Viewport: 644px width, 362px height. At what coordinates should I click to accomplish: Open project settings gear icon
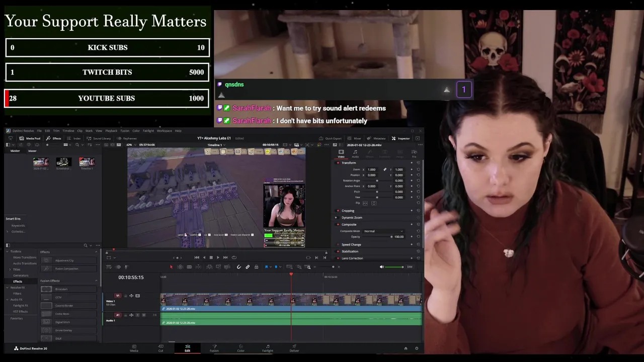tap(416, 348)
